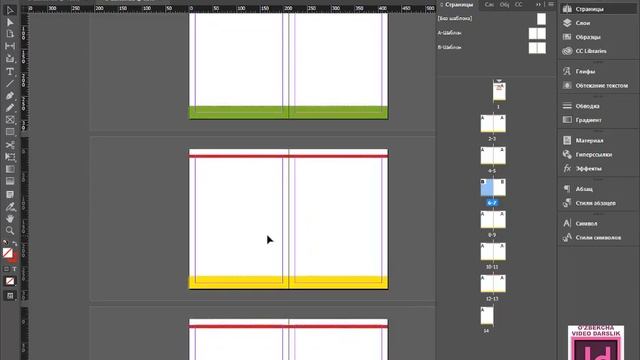Select the Type tool
This screenshot has height=360, width=640.
(x=10, y=72)
